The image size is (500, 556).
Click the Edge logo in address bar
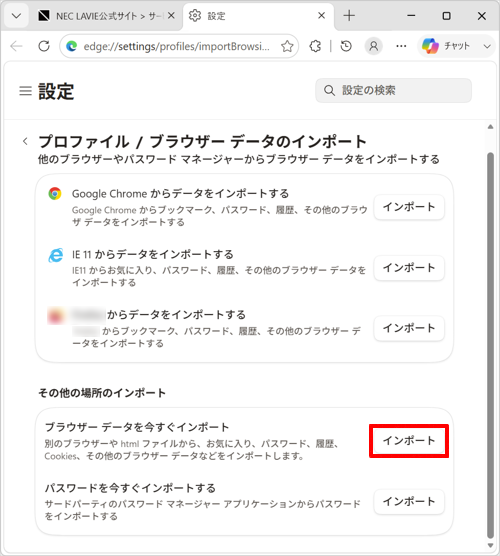click(72, 46)
